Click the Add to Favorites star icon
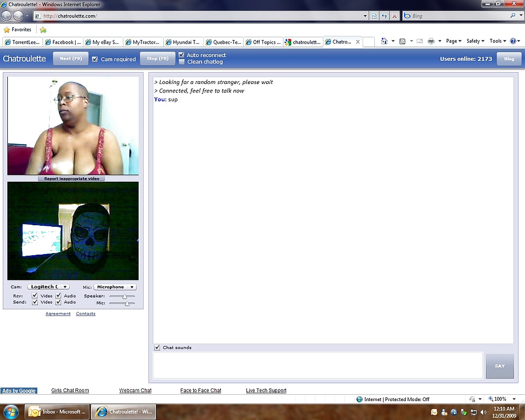 43,30
